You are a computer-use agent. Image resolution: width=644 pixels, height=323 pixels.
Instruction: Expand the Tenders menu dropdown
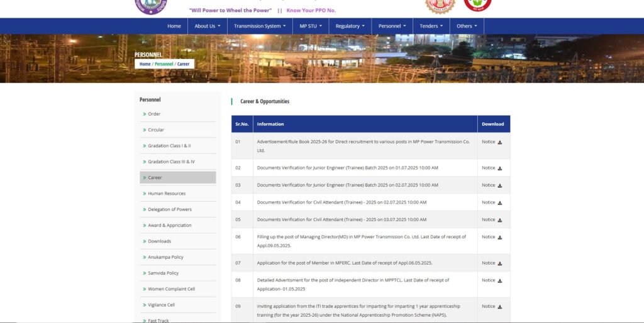point(431,26)
